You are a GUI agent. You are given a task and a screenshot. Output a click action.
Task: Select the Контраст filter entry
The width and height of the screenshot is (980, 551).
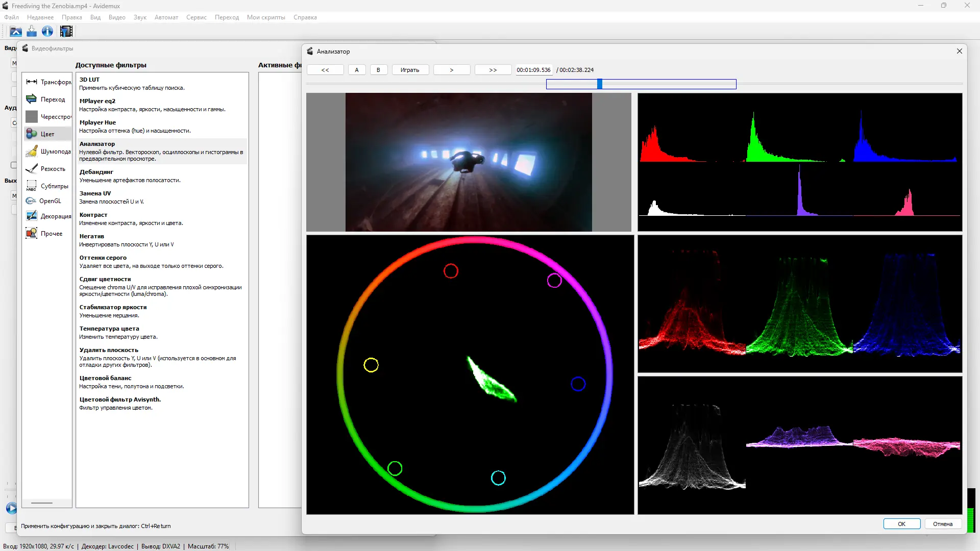click(x=93, y=215)
